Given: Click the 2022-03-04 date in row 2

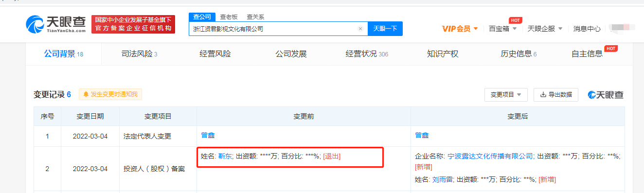Looking at the screenshot, I should pos(90,169).
